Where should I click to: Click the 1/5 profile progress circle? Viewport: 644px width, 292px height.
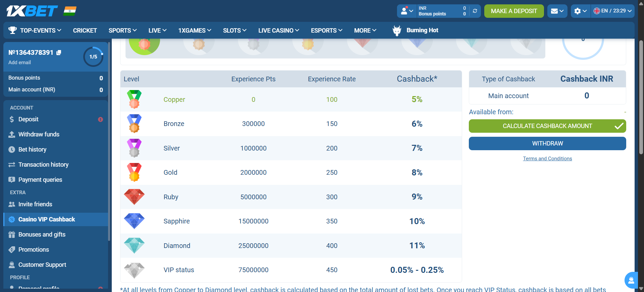click(x=93, y=57)
